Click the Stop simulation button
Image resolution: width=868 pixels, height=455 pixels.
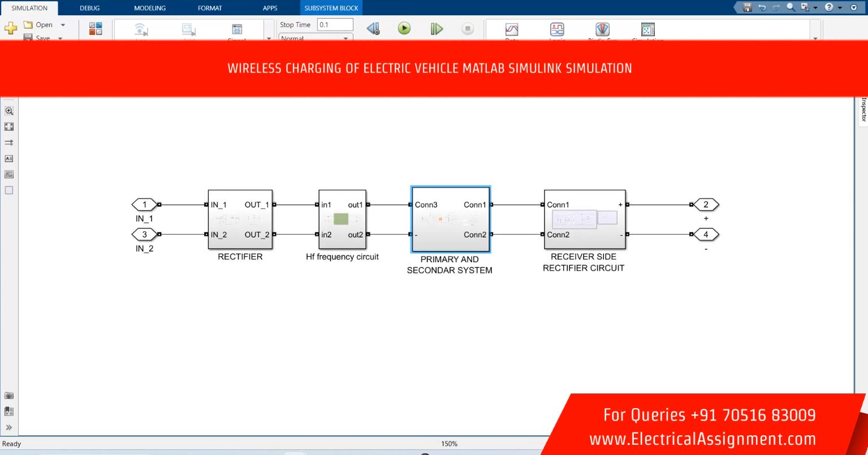[467, 29]
